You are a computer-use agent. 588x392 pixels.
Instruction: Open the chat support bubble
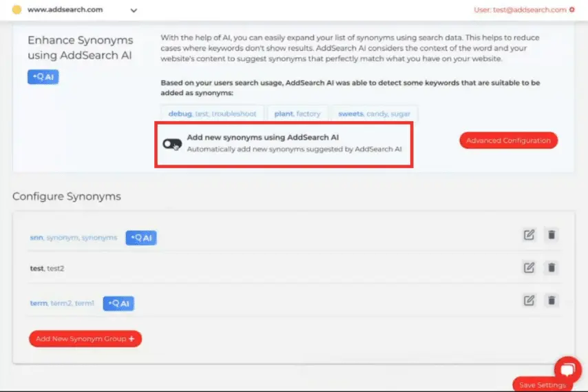click(x=567, y=368)
